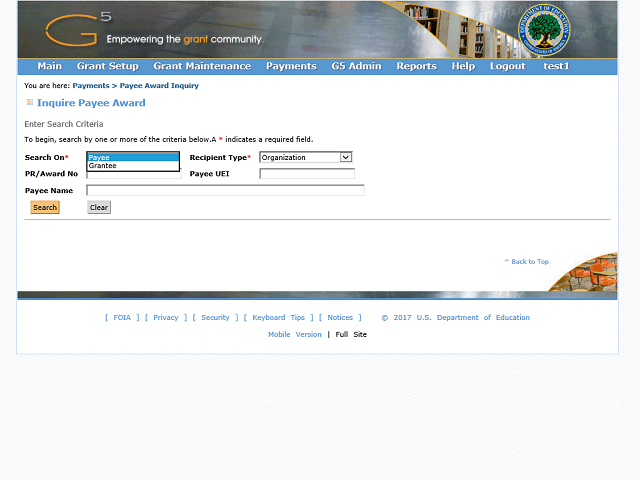
Task: Open the Security footer link
Action: (215, 318)
